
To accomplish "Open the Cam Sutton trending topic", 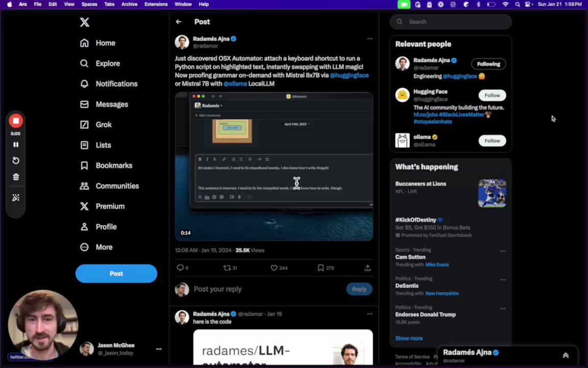I will (410, 257).
